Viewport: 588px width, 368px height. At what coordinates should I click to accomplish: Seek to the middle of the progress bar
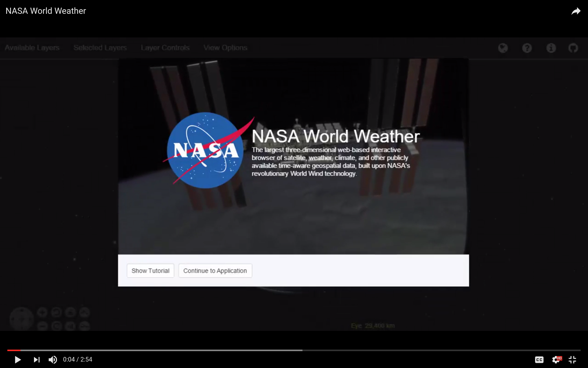coord(294,350)
